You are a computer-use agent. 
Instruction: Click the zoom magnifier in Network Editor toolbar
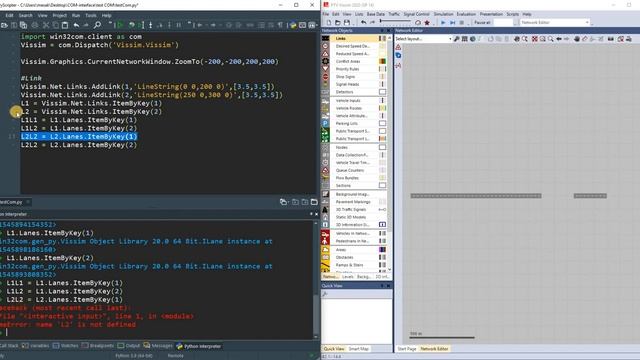[551, 39]
